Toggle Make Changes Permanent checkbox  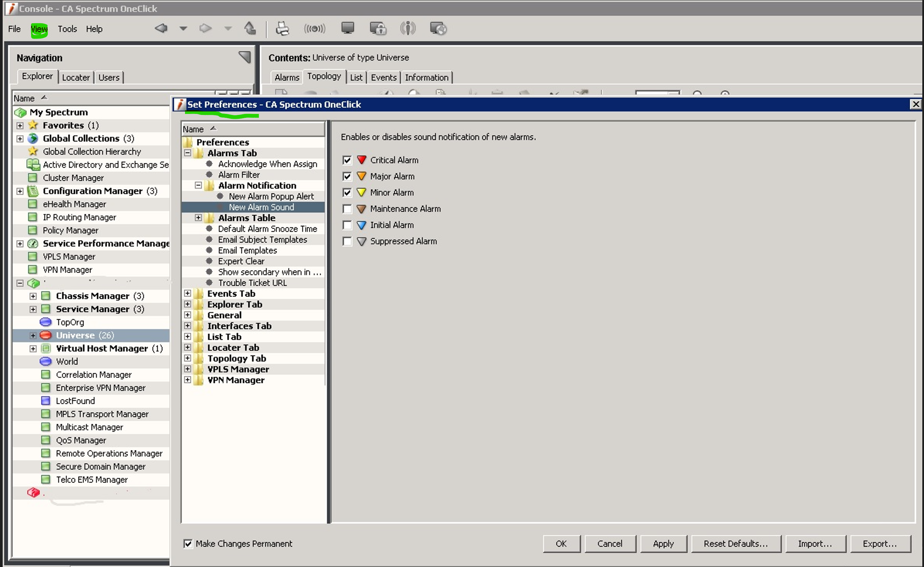pos(188,543)
